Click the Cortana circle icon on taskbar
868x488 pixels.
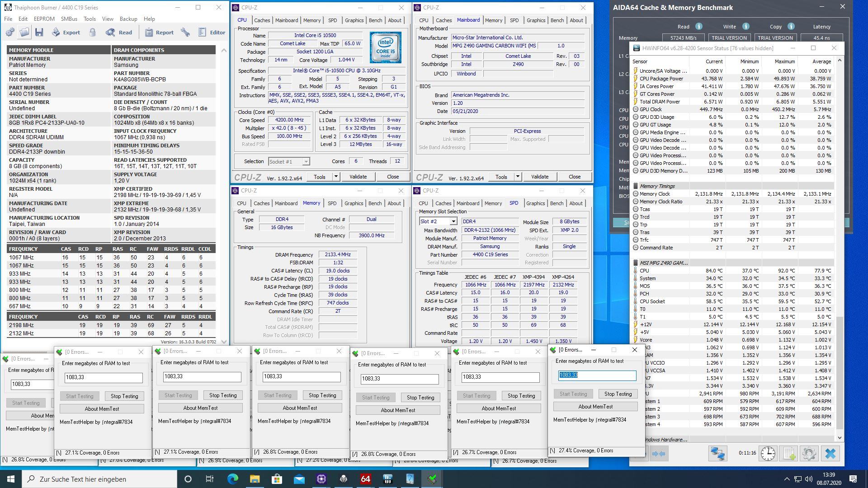pos(188,479)
